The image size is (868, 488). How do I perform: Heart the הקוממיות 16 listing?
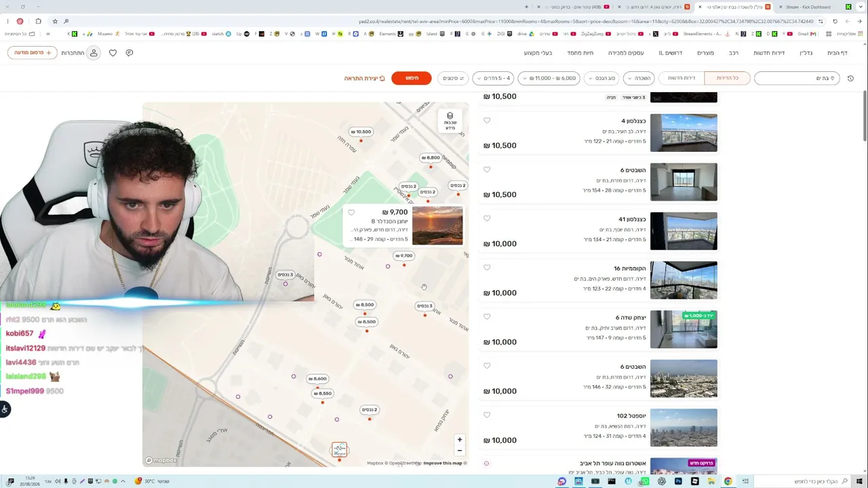(487, 268)
